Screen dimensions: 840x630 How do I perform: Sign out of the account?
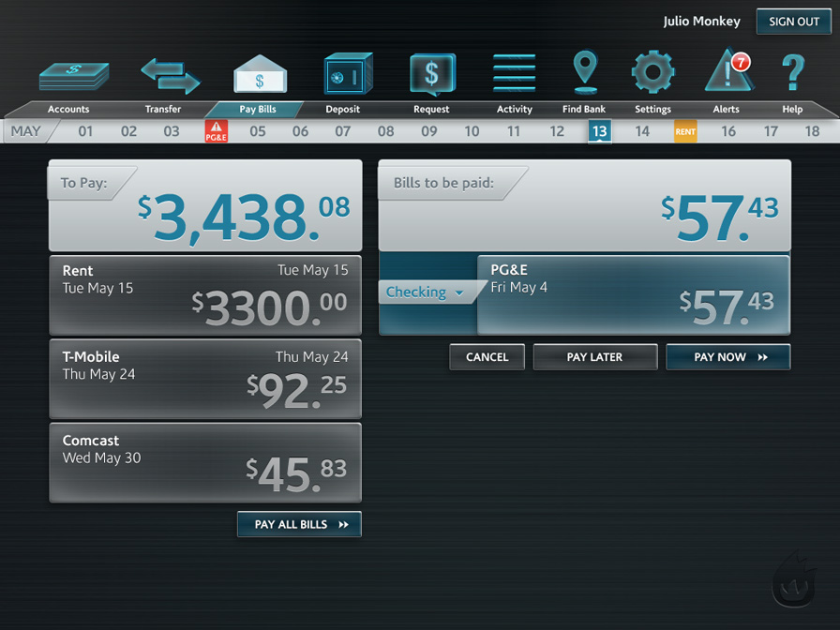(x=793, y=22)
